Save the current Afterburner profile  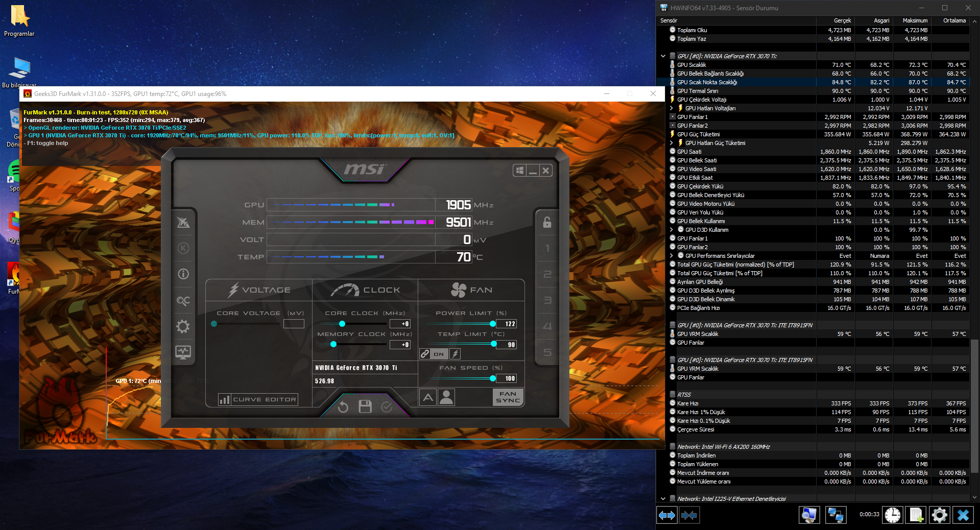pos(365,406)
